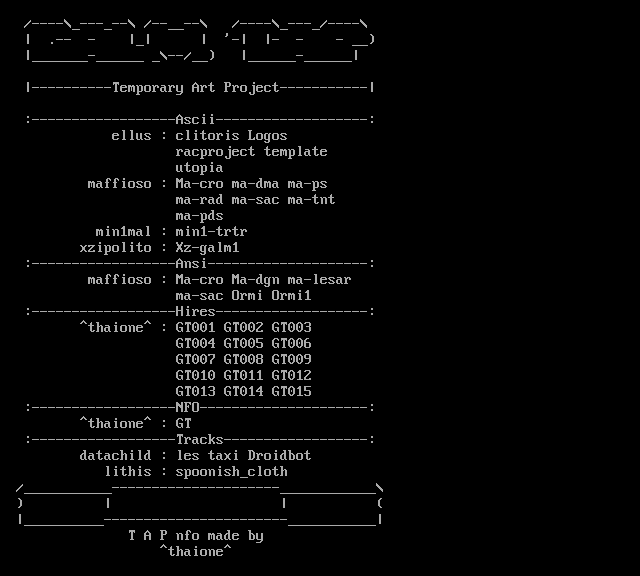Click the spoonish_cloth track entry
Viewport: 640px width, 576px height.
coord(231,472)
